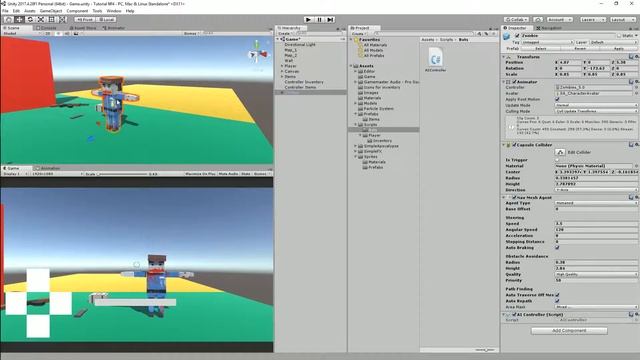Open the Agent Type dropdown
The image size is (640, 360).
(x=596, y=203)
